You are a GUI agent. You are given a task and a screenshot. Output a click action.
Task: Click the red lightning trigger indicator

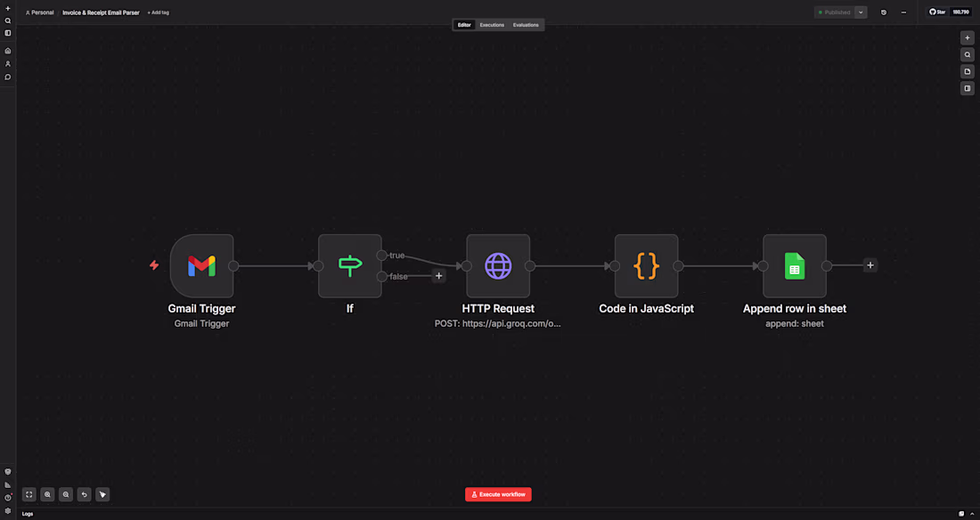coord(154,265)
